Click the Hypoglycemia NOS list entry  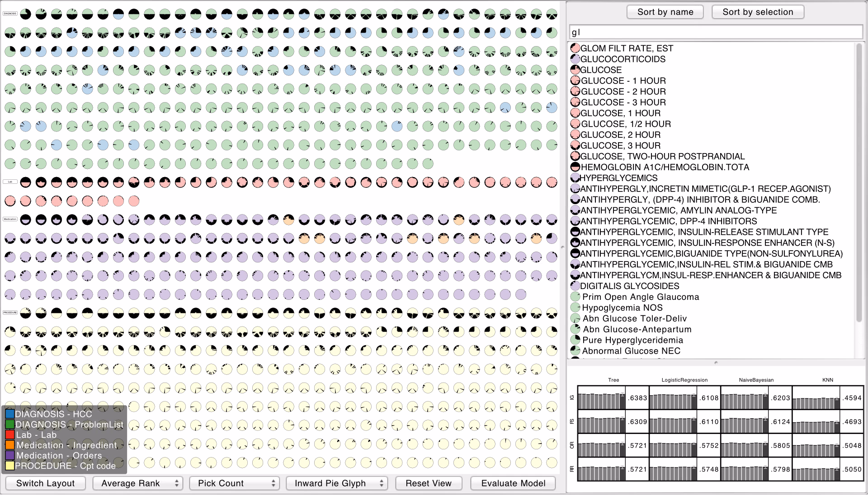[x=622, y=308]
